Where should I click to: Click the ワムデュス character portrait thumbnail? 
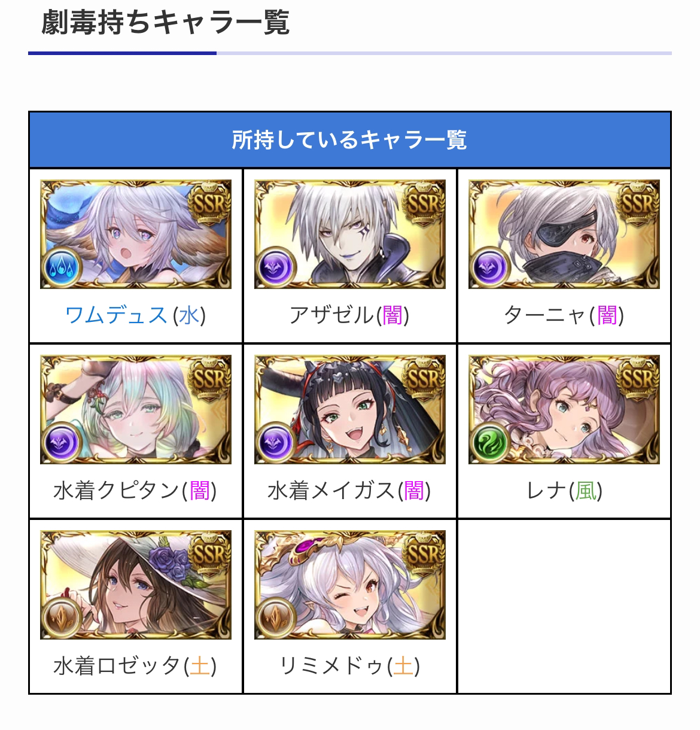[136, 234]
